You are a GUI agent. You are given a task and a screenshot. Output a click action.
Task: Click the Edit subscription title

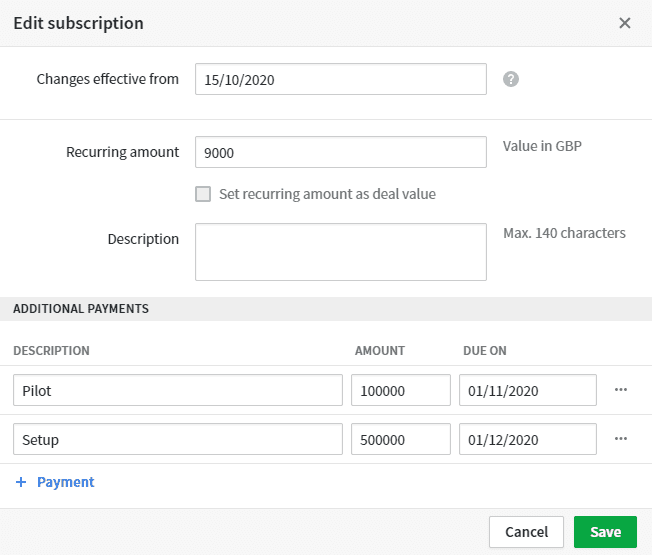(x=79, y=23)
